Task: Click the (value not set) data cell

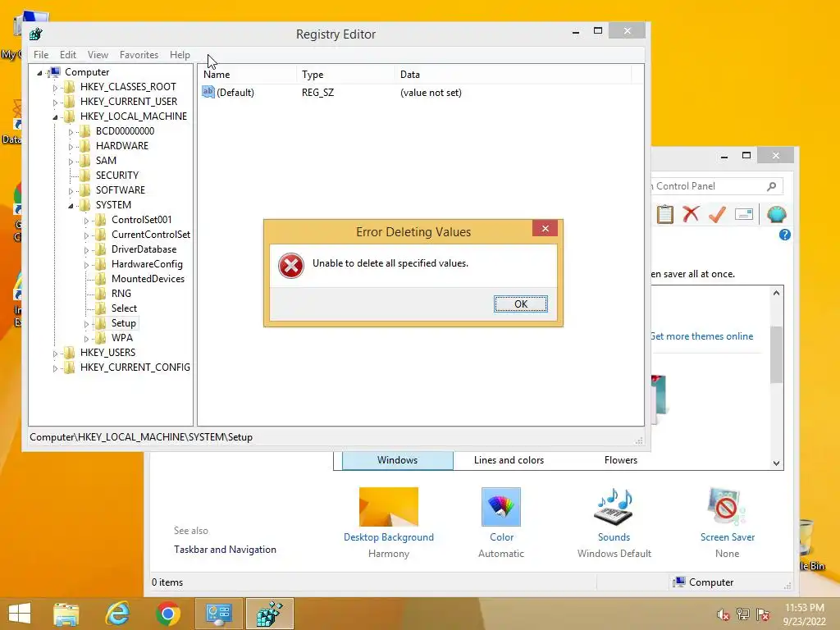Action: coord(431,93)
